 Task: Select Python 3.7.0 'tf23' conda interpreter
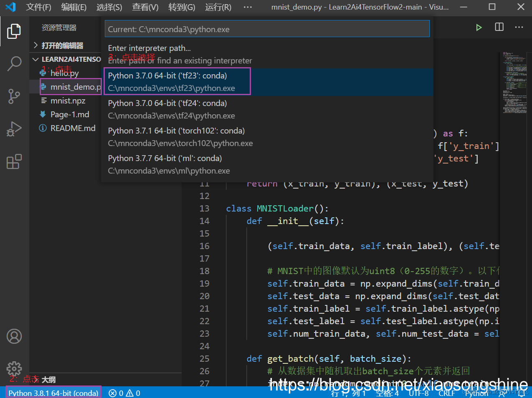[x=267, y=82]
